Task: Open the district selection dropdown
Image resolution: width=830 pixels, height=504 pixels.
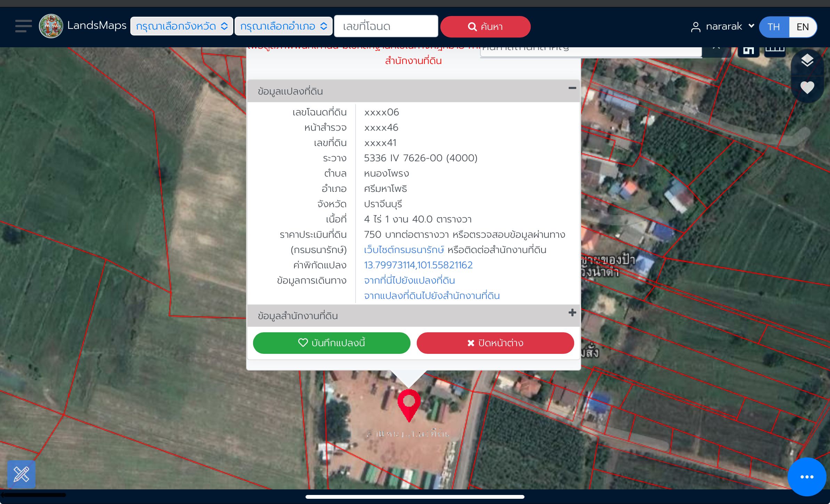Action: click(x=284, y=26)
